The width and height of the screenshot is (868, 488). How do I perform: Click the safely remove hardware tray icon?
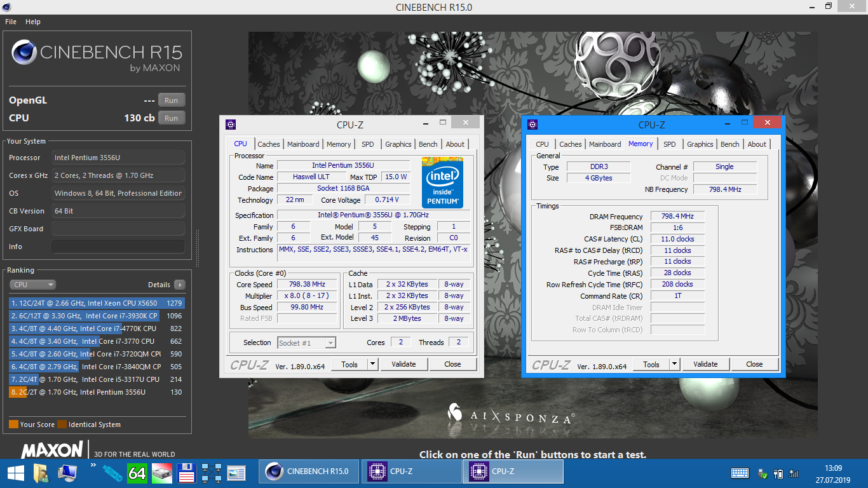click(763, 473)
